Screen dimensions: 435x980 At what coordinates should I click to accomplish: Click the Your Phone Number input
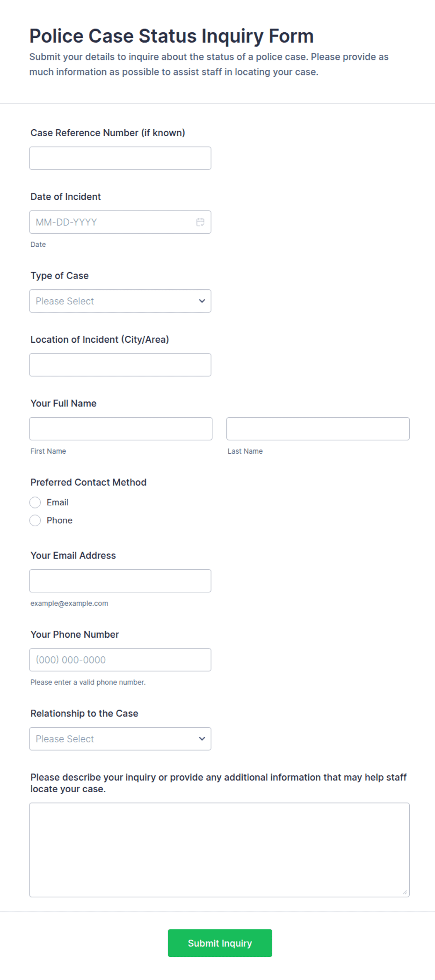[x=120, y=660]
